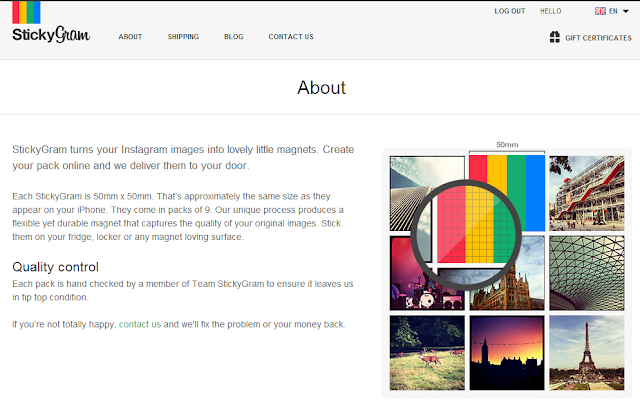The width and height of the screenshot is (640, 404).
Task: Click the Quality control heading
Action: click(x=56, y=267)
